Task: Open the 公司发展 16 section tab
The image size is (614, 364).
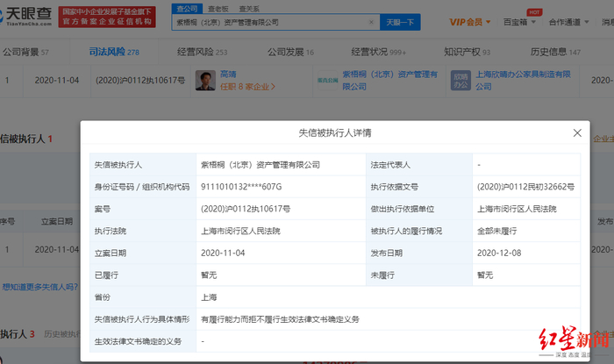Action: coord(290,52)
